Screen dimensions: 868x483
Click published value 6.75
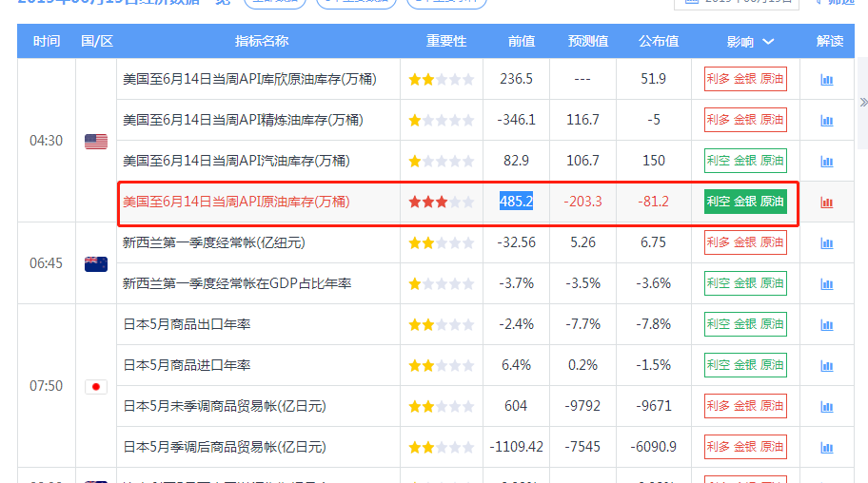pos(653,242)
